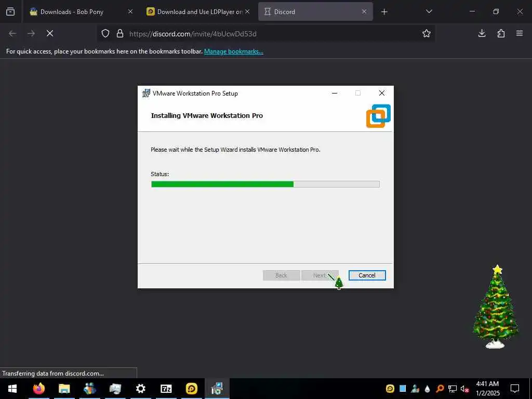Launch Firefox from the taskbar

tap(39, 389)
